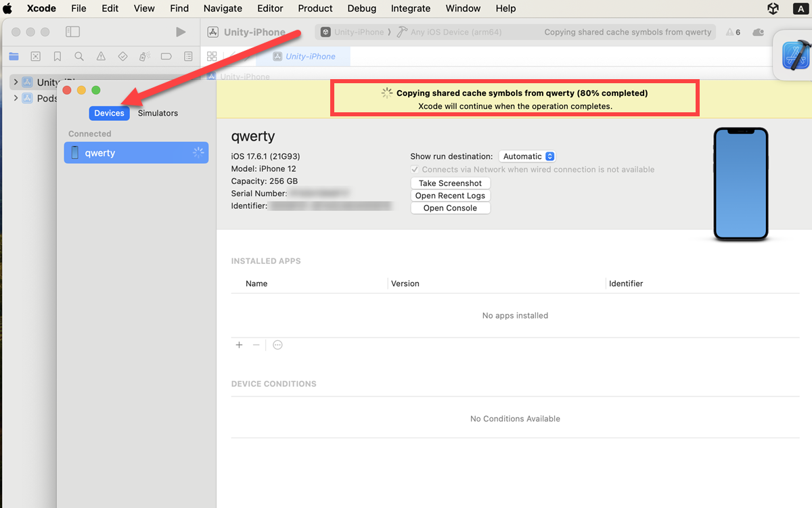Click the iPhone icon next to qwerty
The height and width of the screenshot is (508, 812).
(x=75, y=153)
